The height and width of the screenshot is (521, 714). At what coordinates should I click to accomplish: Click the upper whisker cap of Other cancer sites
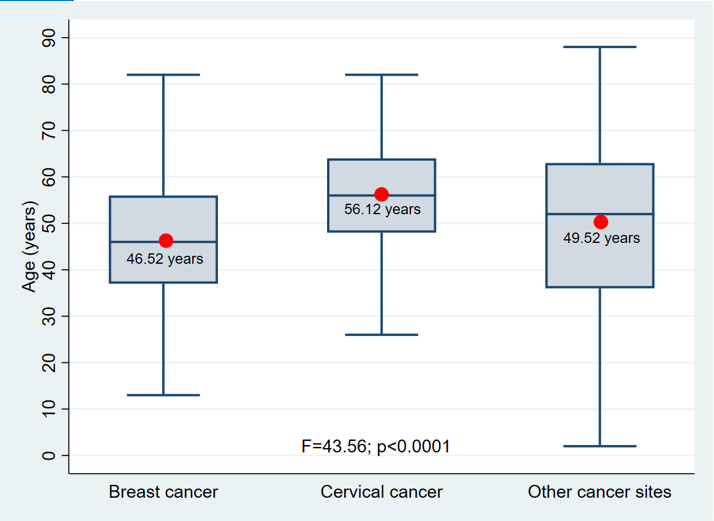pos(600,47)
